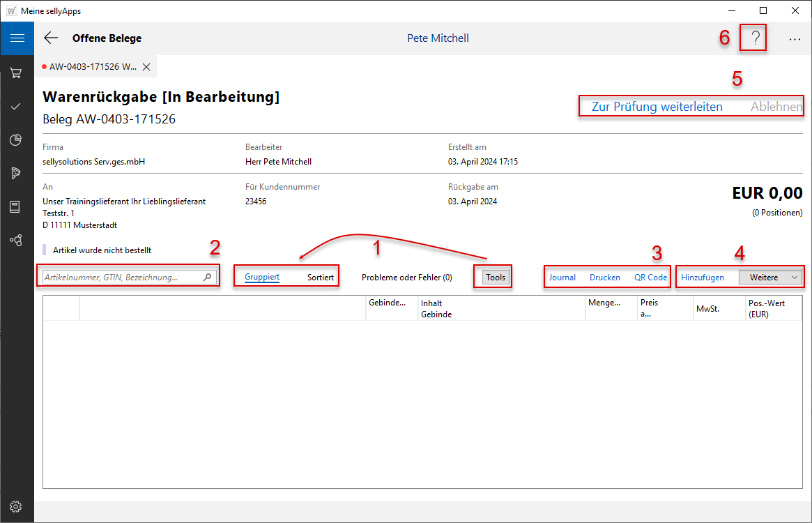Open settings via the gear icon

pos(16,506)
